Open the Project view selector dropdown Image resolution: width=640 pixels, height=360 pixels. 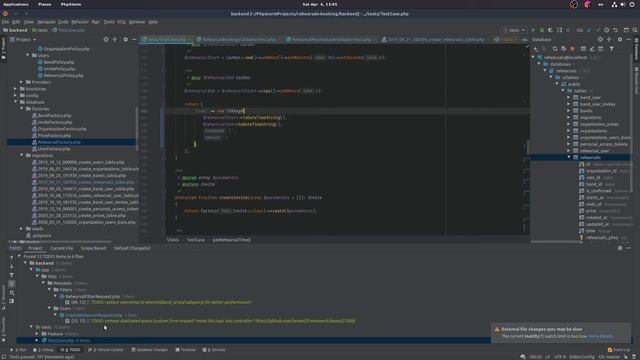pyautogui.click(x=23, y=40)
